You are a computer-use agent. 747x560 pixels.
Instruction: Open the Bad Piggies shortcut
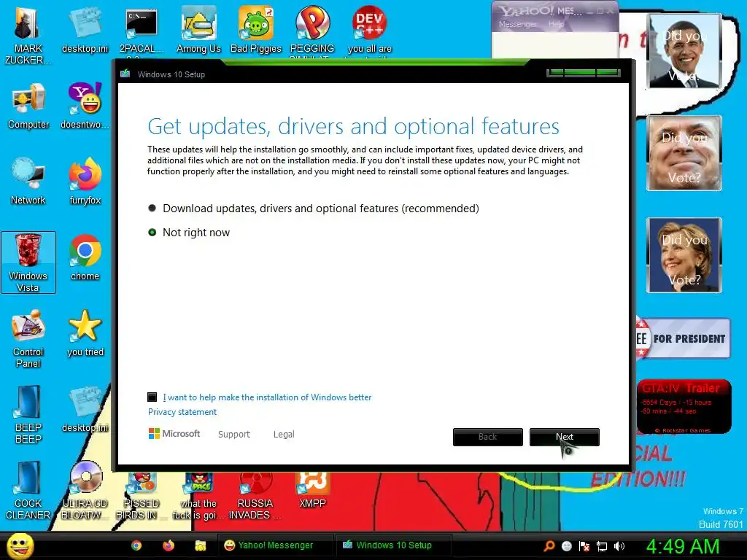[x=256, y=31]
